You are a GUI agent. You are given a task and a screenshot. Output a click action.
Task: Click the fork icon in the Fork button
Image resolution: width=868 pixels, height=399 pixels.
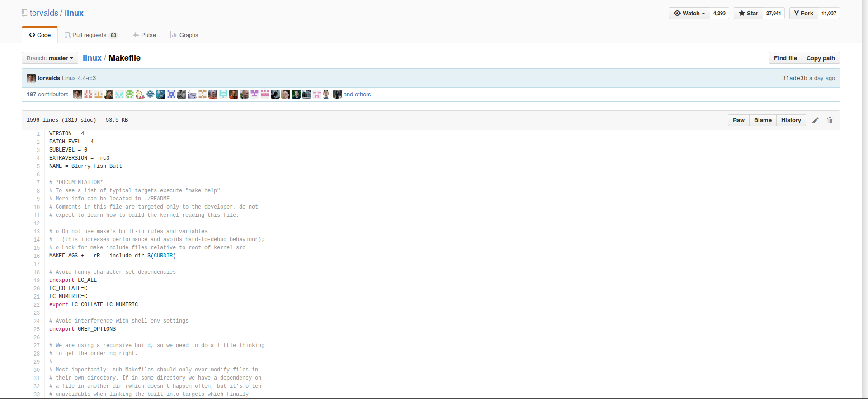(797, 13)
